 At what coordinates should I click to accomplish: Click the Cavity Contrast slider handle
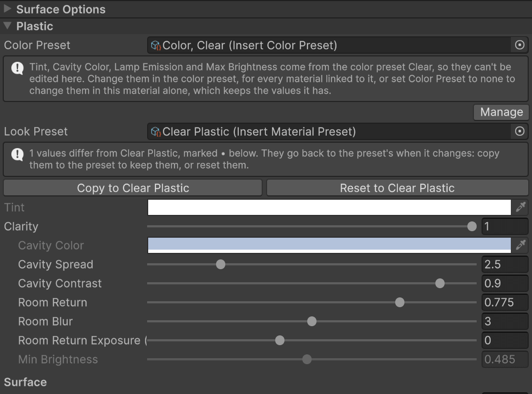[440, 283]
